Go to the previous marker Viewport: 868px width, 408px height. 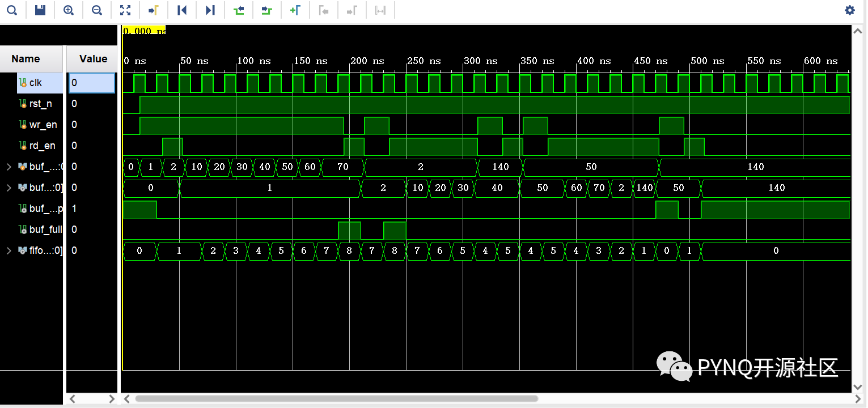(x=324, y=10)
